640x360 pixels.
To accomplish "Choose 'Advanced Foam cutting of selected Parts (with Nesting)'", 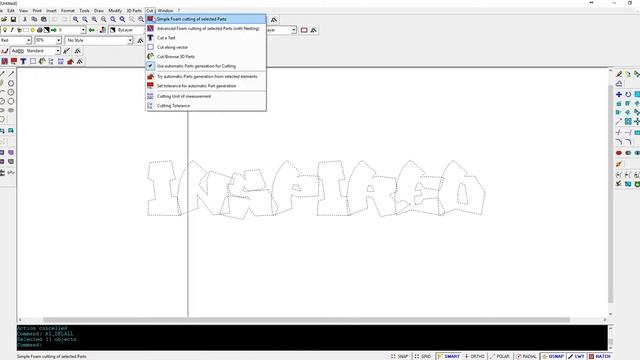I will point(206,29).
